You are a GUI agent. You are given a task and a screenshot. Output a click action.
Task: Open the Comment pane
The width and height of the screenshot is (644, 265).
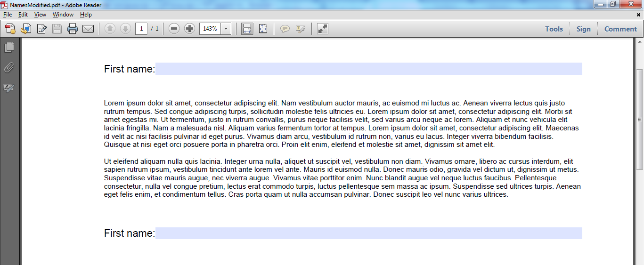pyautogui.click(x=620, y=29)
